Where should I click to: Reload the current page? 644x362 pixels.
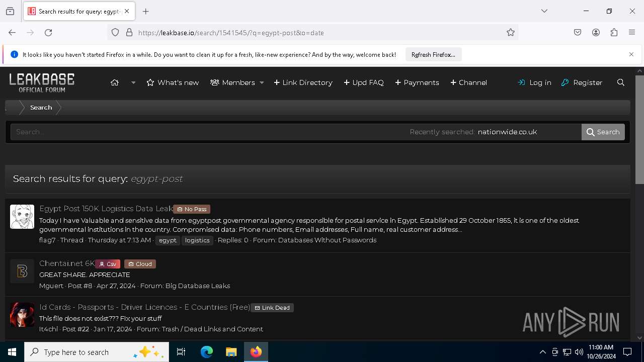[48, 33]
